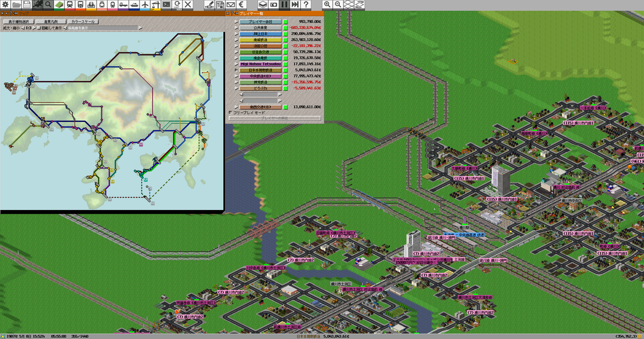Click right arrow of map display mode selector
The image size is (644, 339).
(140, 28)
